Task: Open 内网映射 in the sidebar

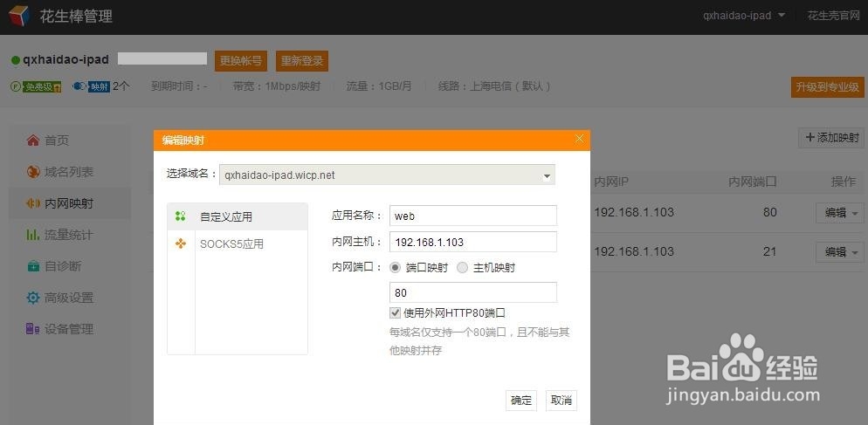Action: [x=70, y=203]
